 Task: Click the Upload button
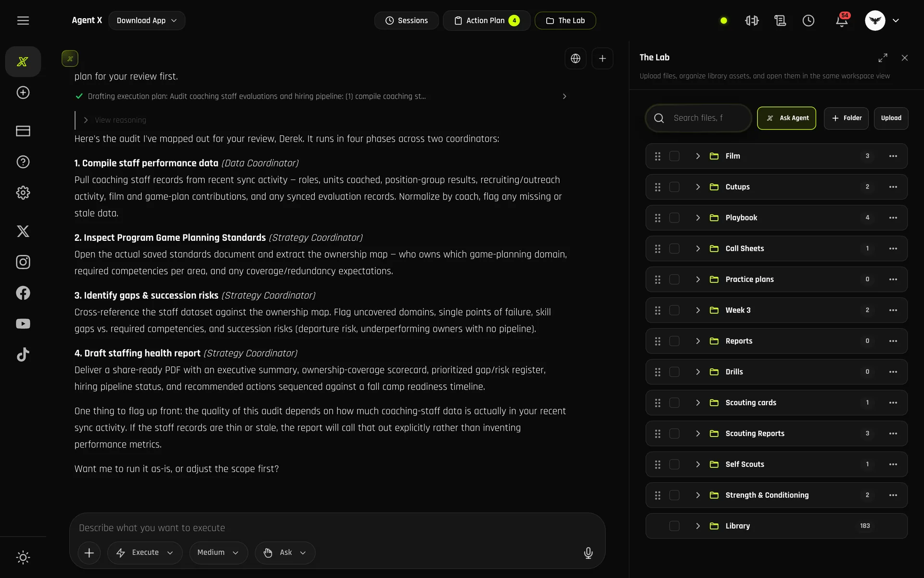coord(891,118)
